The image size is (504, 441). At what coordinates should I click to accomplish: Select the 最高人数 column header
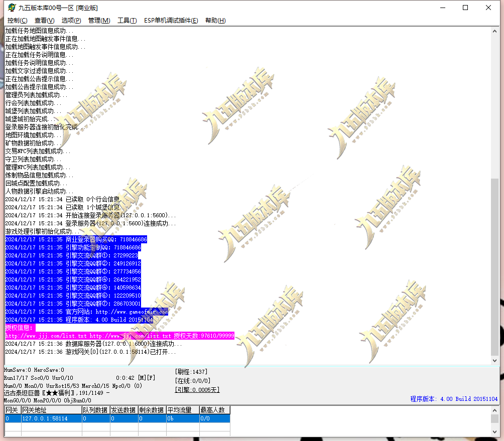point(215,410)
